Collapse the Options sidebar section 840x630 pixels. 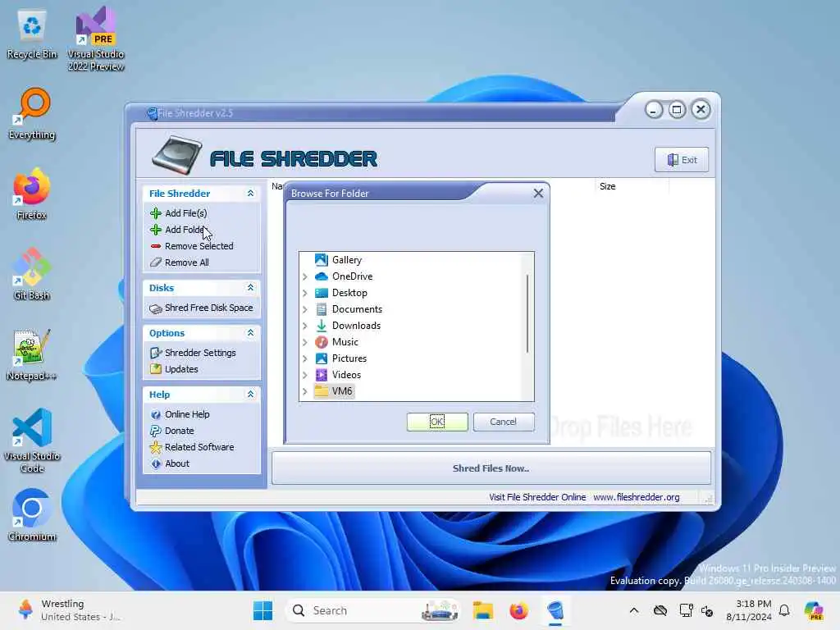(x=250, y=333)
